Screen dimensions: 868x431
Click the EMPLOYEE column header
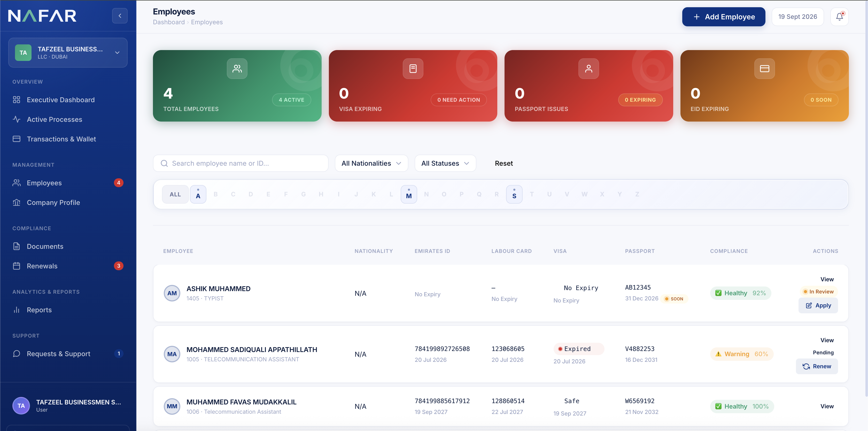click(x=178, y=251)
